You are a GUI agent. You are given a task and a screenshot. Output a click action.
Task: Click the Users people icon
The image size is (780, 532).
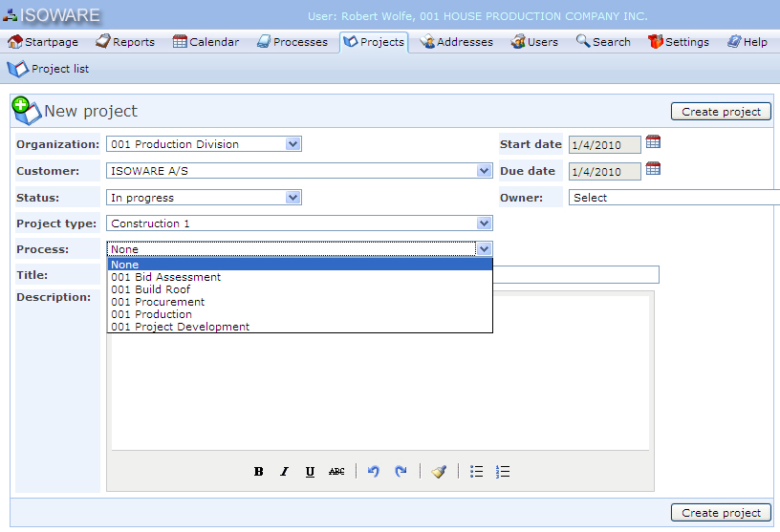(518, 42)
